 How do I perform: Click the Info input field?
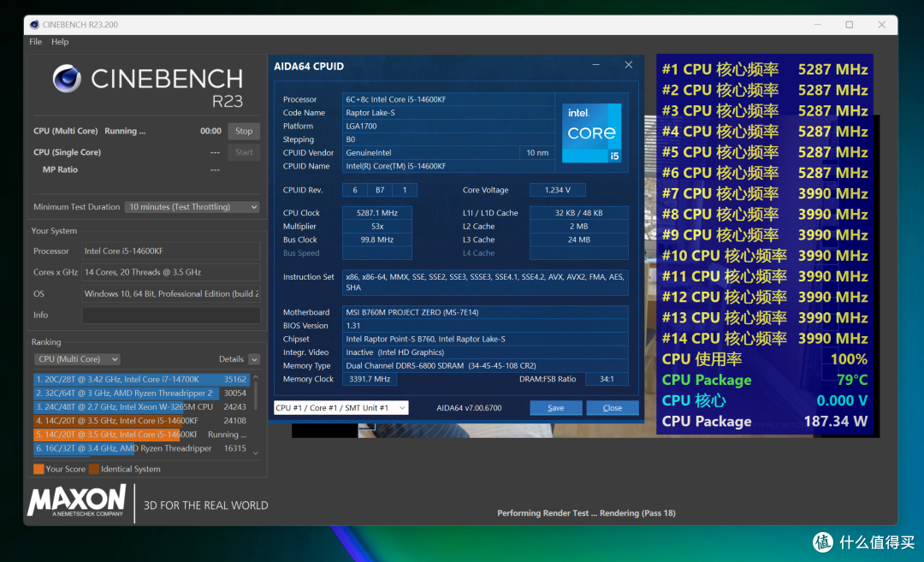[171, 315]
